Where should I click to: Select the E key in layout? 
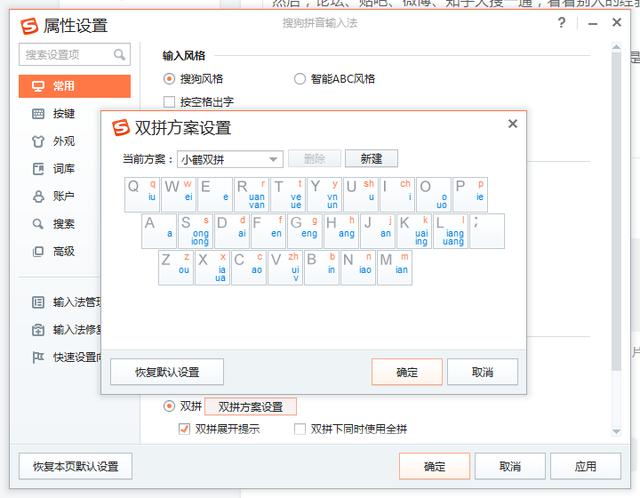pyautogui.click(x=215, y=194)
